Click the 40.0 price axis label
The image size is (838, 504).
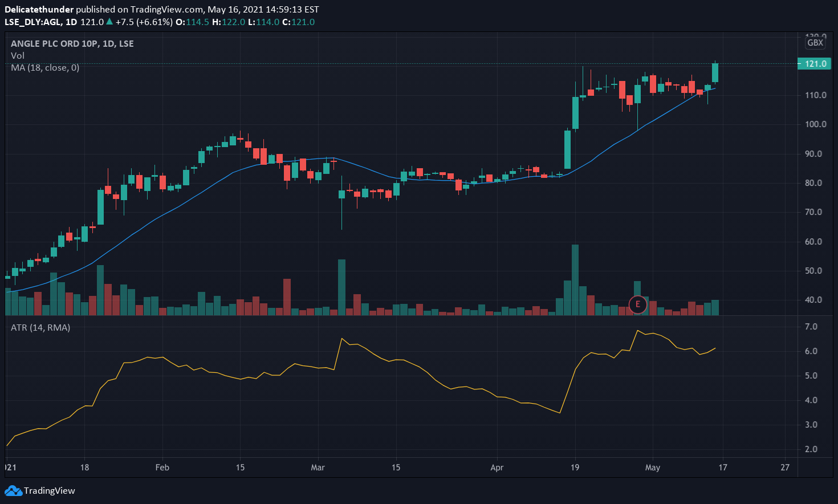tap(813, 300)
